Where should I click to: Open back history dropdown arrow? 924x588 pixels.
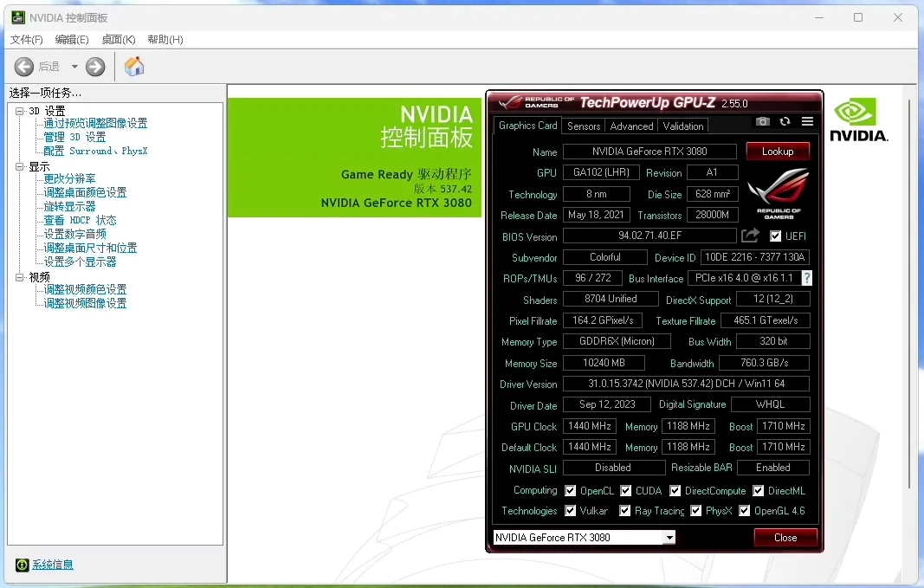[74, 67]
